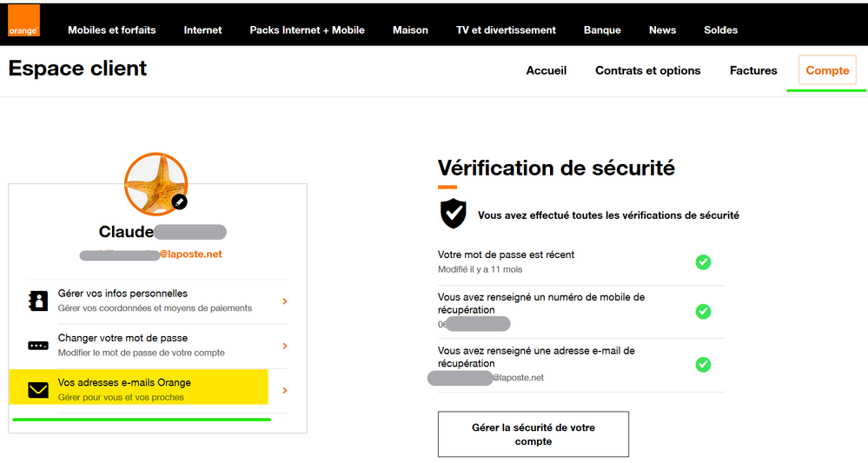Expand the Gérer vos infos personnelles chevron
This screenshot has height=463, width=868.
tap(285, 301)
